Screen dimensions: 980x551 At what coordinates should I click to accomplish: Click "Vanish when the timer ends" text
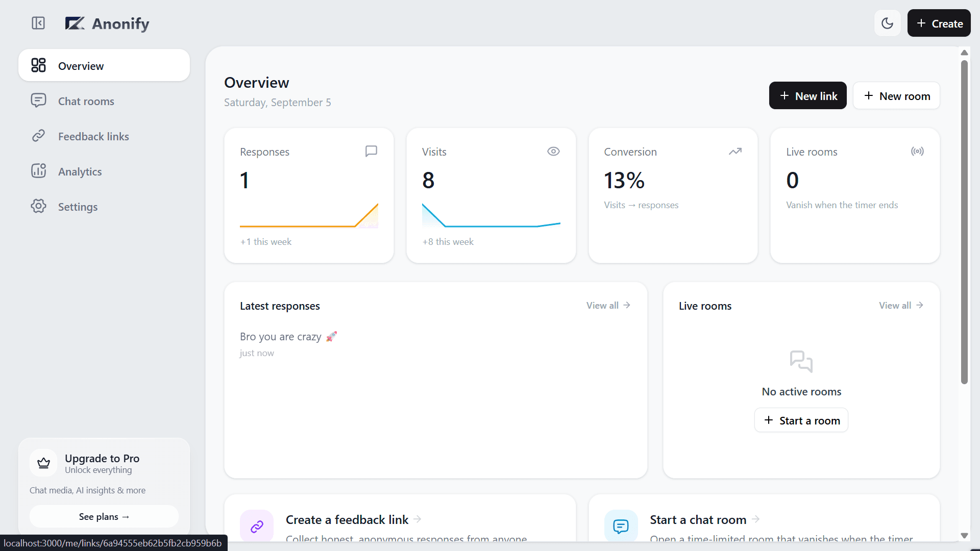point(842,205)
